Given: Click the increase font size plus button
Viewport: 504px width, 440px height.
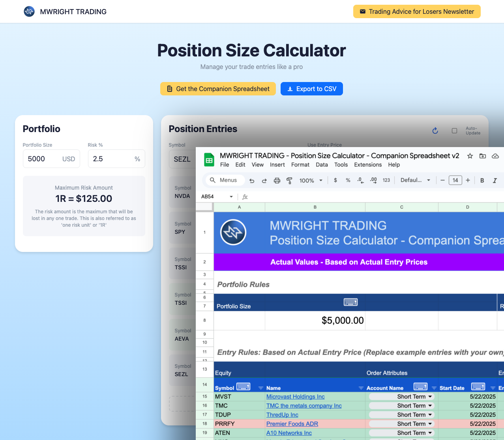Looking at the screenshot, I should (x=468, y=180).
